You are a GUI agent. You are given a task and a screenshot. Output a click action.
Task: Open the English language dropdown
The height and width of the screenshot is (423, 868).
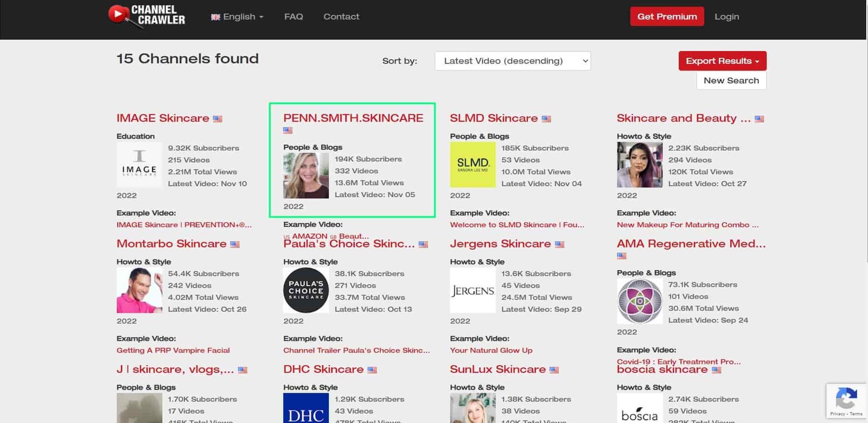(237, 17)
